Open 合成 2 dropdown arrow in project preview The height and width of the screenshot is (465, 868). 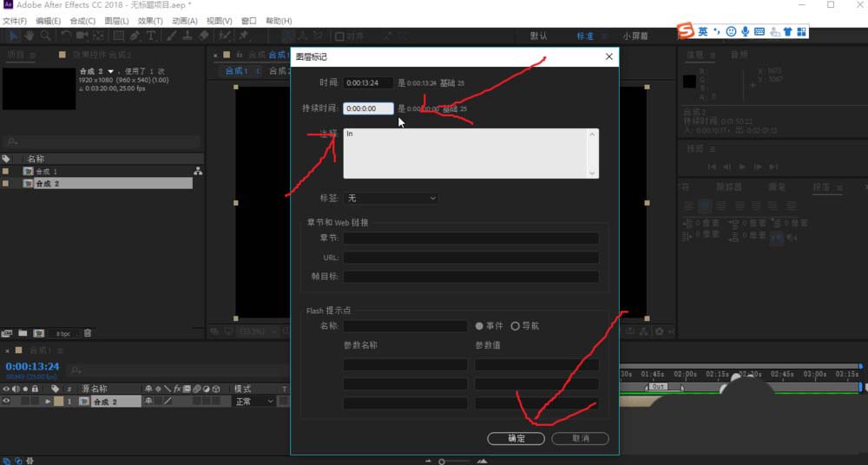(111, 71)
